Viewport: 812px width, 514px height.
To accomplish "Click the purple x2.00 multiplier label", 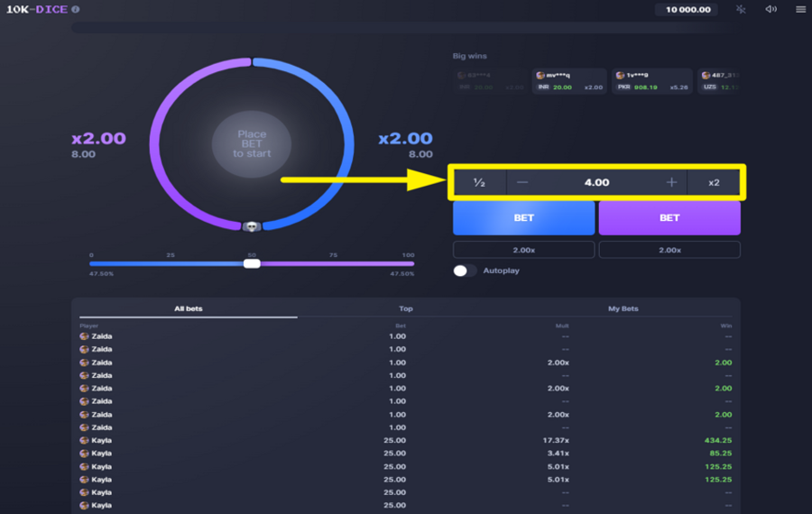I will [98, 138].
